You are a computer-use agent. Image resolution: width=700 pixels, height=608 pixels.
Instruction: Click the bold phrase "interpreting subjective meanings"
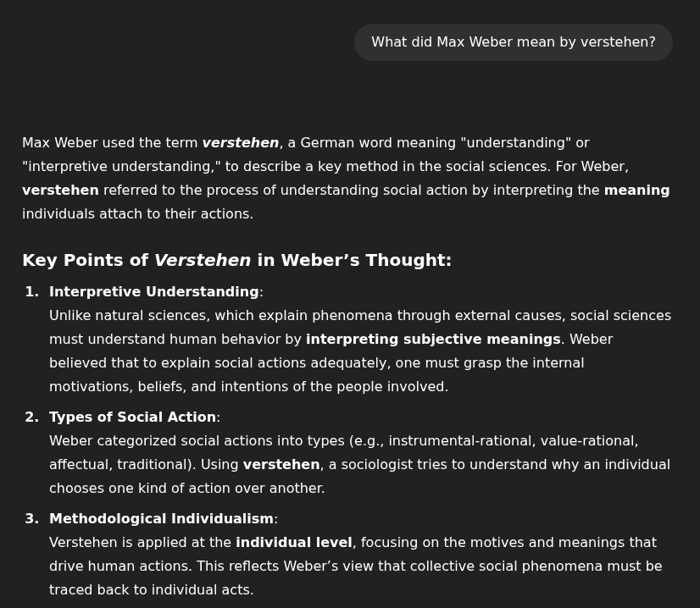[433, 340]
